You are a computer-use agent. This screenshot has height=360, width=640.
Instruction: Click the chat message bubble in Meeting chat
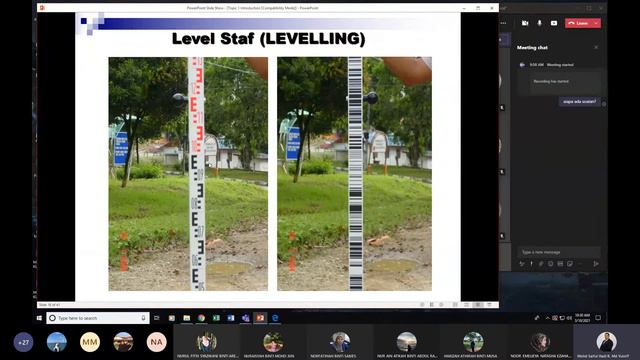point(580,102)
